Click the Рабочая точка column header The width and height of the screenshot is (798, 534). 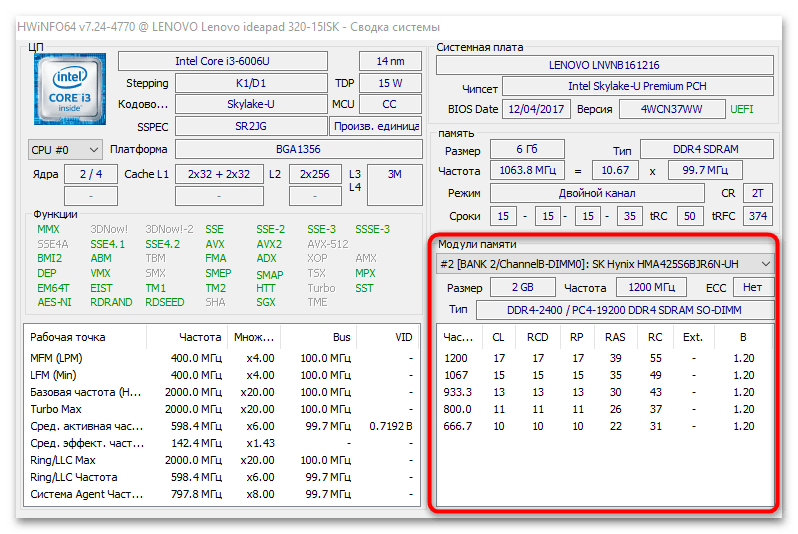tap(86, 337)
